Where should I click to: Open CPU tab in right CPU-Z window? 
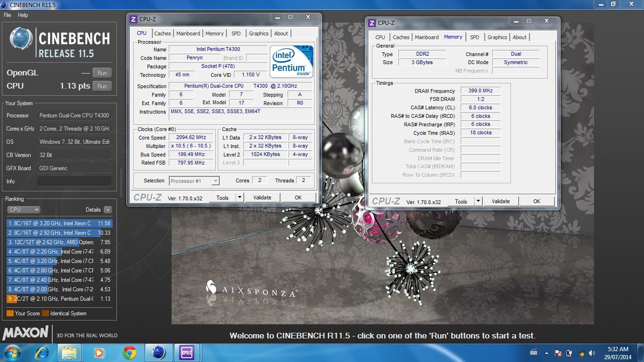(380, 37)
